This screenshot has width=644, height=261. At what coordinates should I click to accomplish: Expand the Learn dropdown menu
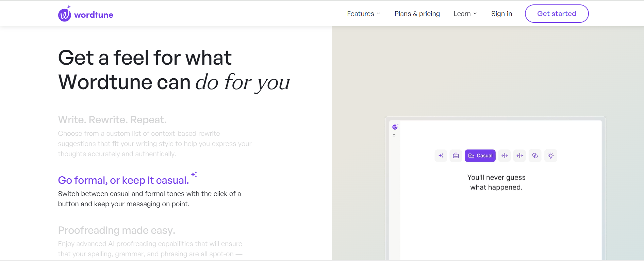point(465,14)
